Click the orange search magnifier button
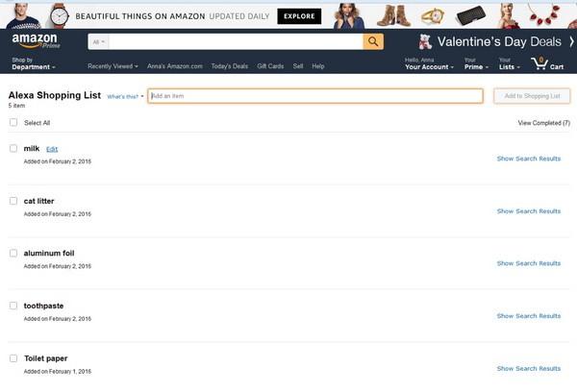The image size is (577, 392). click(x=373, y=41)
